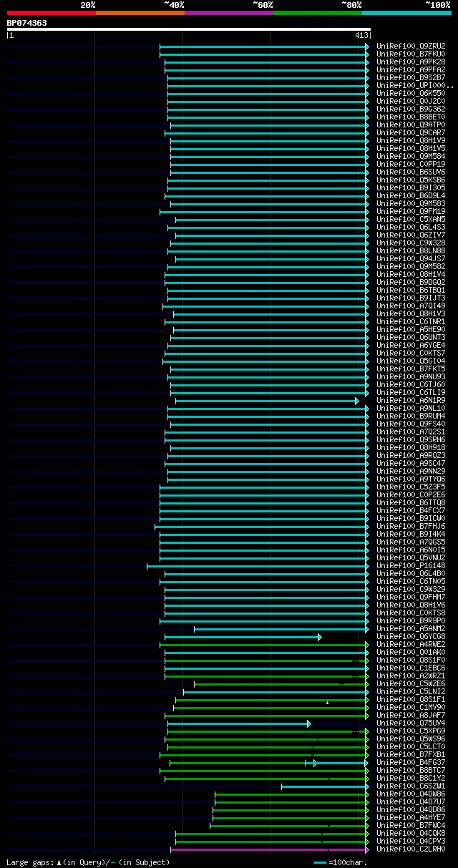Image resolution: width=458 pixels, height=868 pixels.
Task: Open hit UniRef100_A7QI49
Action: pyautogui.click(x=411, y=306)
